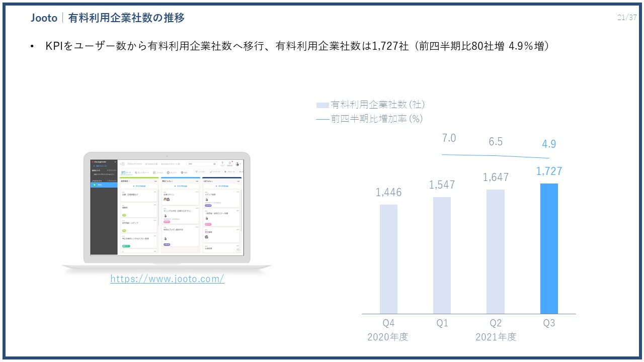The height and width of the screenshot is (362, 644).
Task: Click the 2020年度 fiscal year label
Action: click(388, 337)
